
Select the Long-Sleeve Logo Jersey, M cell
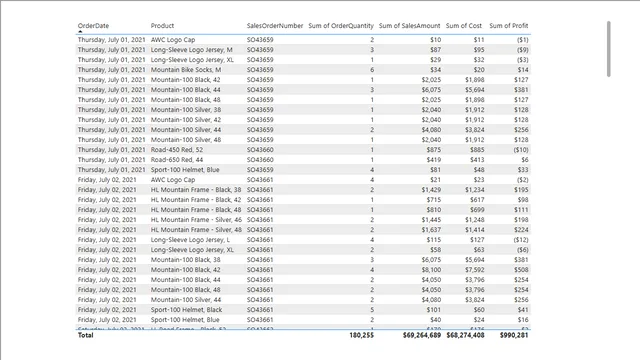click(191, 50)
